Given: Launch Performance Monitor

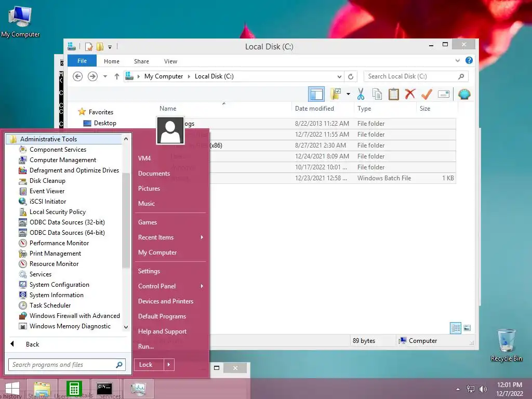Looking at the screenshot, I should click(59, 243).
